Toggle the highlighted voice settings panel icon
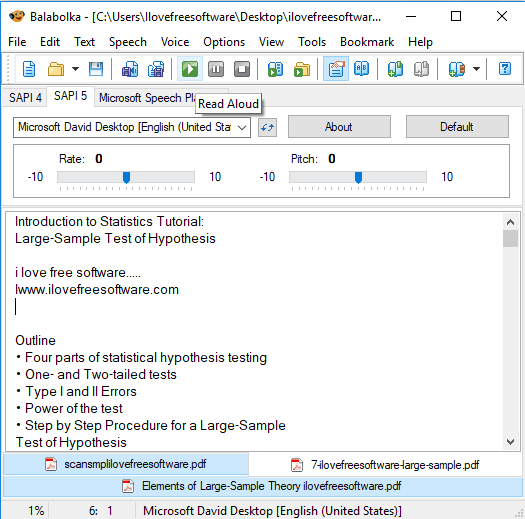 point(336,69)
